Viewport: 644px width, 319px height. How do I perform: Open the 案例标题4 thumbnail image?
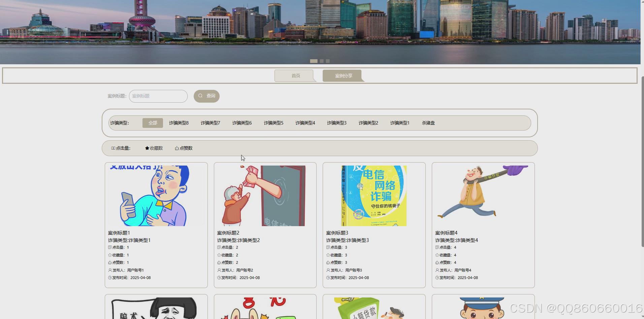(483, 196)
